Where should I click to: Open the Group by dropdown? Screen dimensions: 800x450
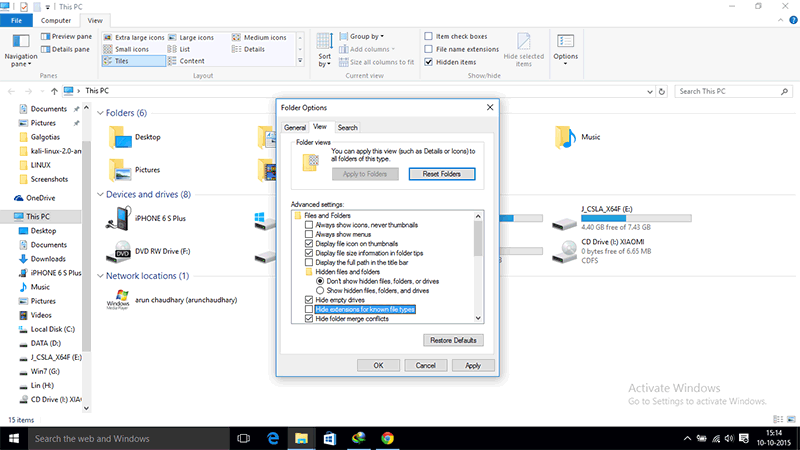point(365,37)
